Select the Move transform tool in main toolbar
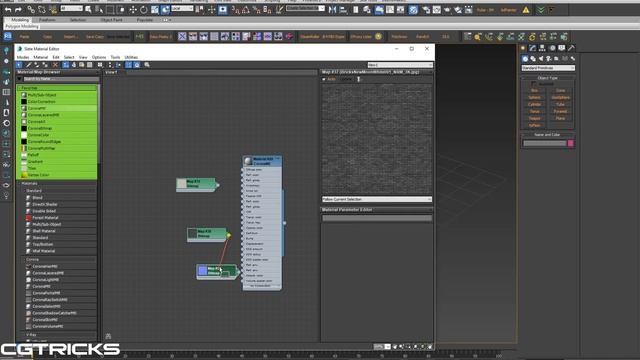The width and height of the screenshot is (640, 360). click(133, 9)
